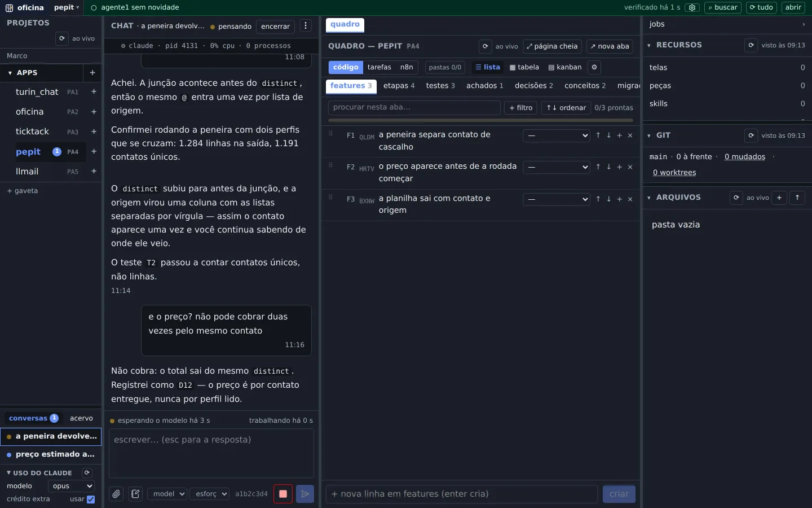
Task: Move feature F2 up with arrow
Action: coord(598,167)
